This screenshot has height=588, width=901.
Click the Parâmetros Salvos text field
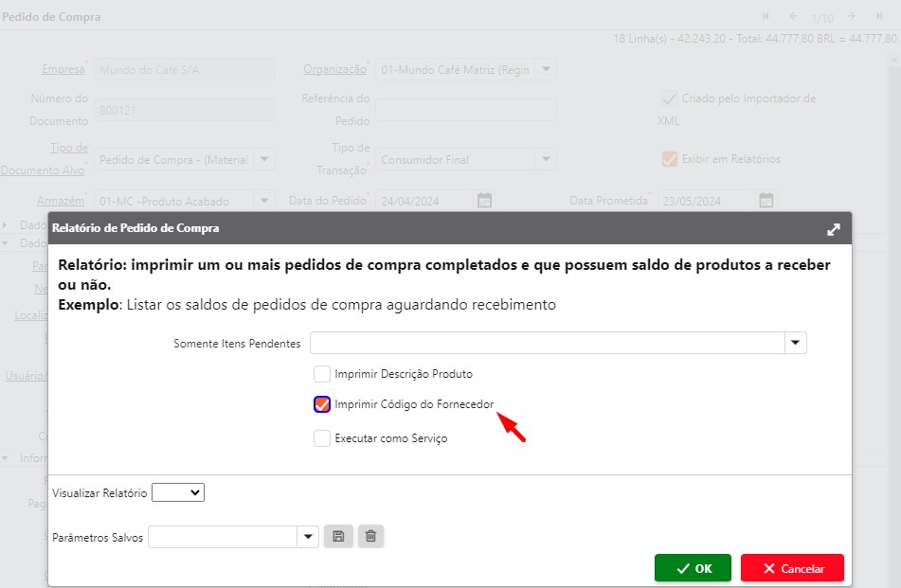coord(223,537)
